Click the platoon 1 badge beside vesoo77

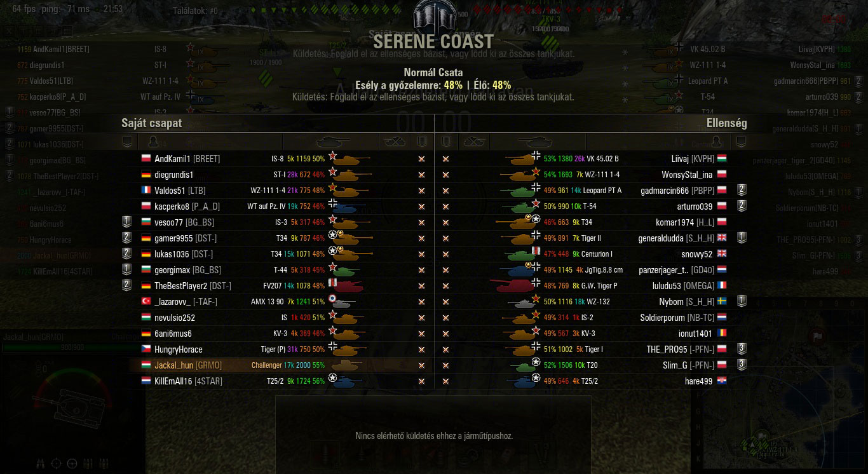[126, 222]
